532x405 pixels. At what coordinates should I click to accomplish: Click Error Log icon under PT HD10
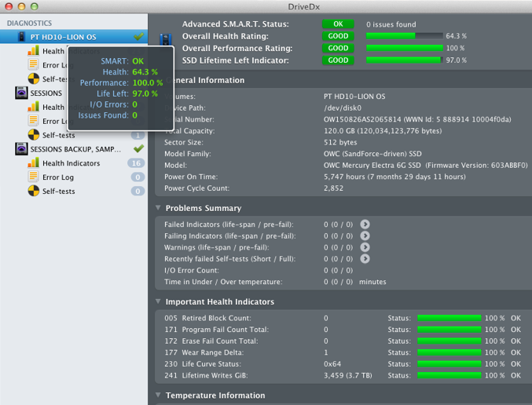click(x=33, y=64)
